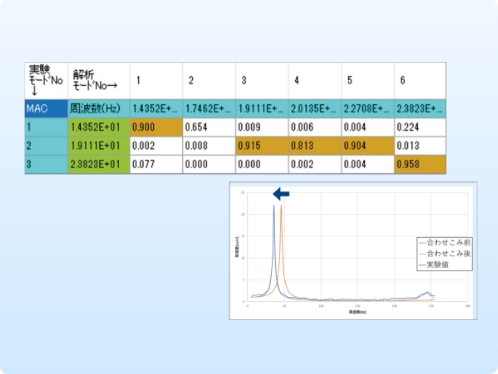Click the 周波数(Hz) header cell
The height and width of the screenshot is (374, 498).
(x=99, y=108)
